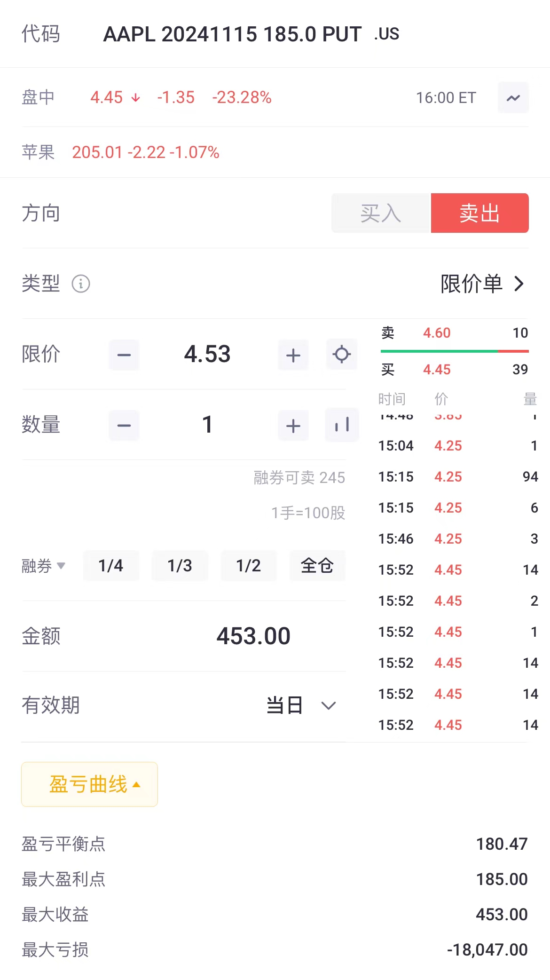Tap the option code AAPL 20241115 185.0 PUT
550x980 pixels.
point(232,34)
